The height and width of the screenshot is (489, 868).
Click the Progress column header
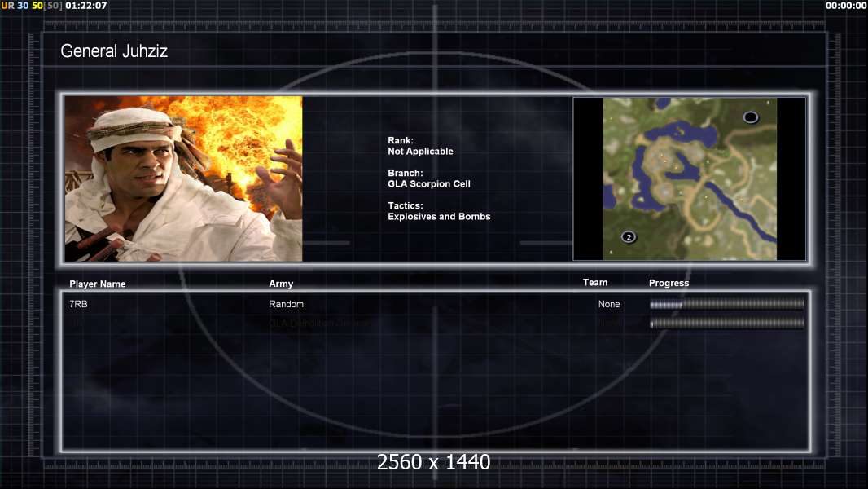coord(669,283)
